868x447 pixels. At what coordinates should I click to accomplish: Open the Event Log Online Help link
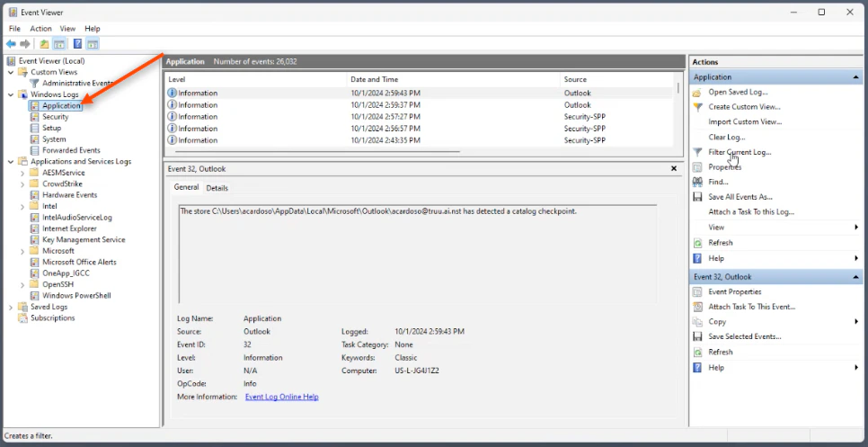click(x=282, y=397)
